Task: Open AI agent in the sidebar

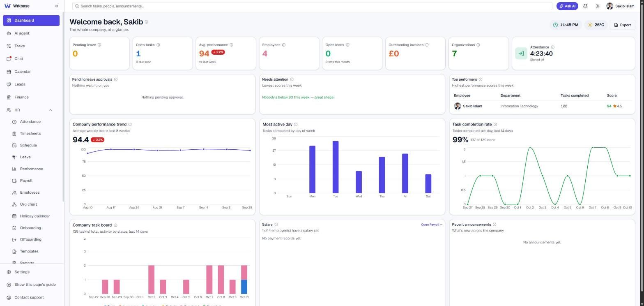Action: (x=31, y=33)
